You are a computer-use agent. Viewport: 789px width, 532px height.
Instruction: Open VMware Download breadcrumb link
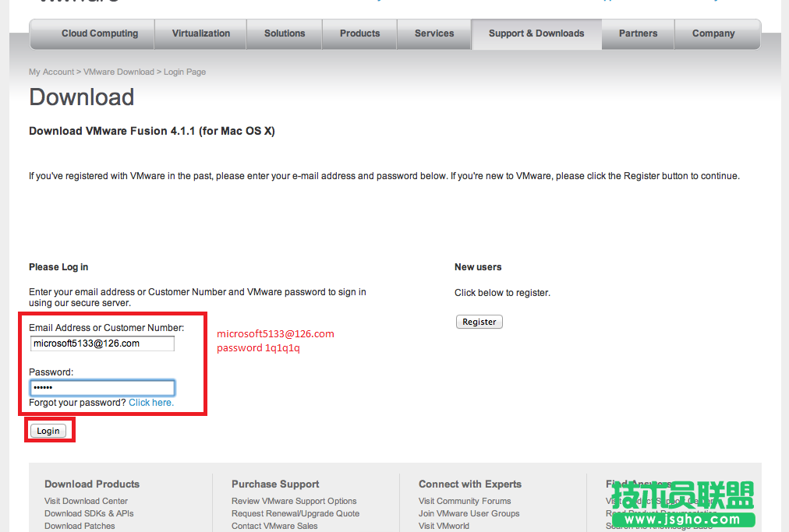[x=119, y=72]
